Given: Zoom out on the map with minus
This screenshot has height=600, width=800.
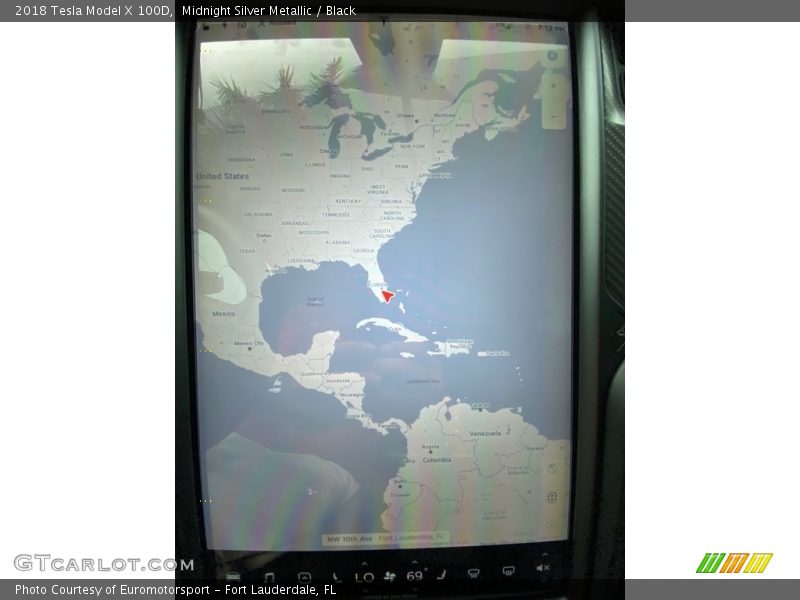Looking at the screenshot, I should (554, 118).
